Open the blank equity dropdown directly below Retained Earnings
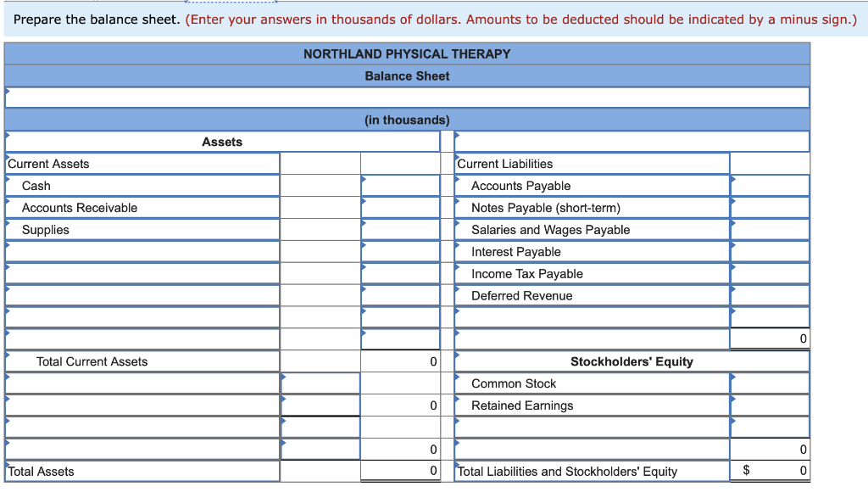The width and height of the screenshot is (868, 492). (592, 428)
